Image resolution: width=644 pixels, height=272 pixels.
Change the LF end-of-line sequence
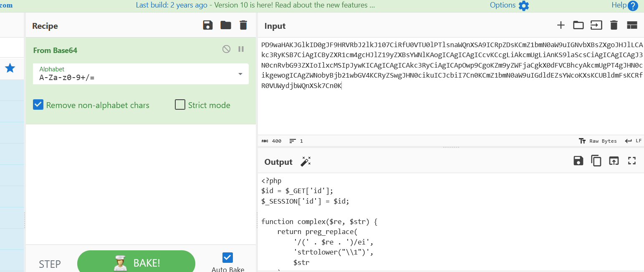633,141
